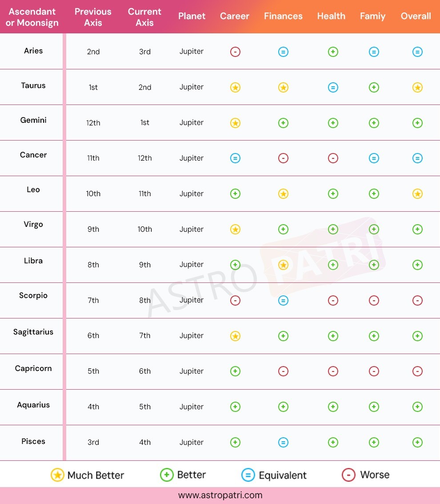The image size is (440, 504).
Task: Click the Aries Career worse icon
Action: [x=235, y=52]
